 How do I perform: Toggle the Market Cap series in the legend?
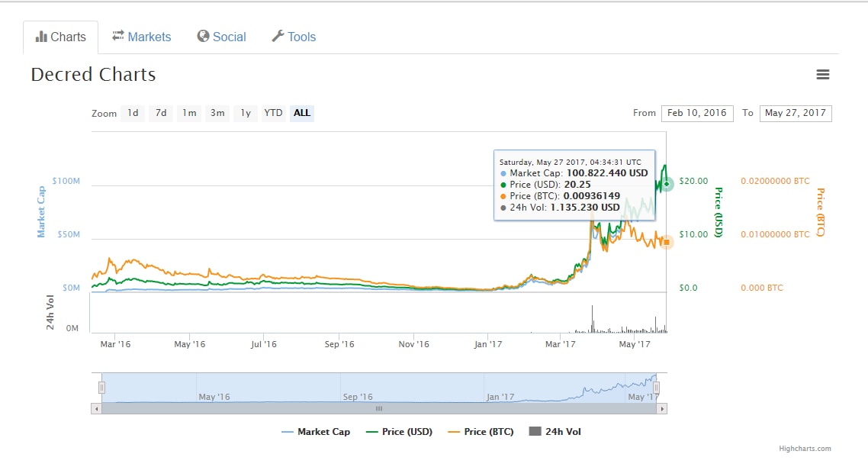[x=316, y=432]
